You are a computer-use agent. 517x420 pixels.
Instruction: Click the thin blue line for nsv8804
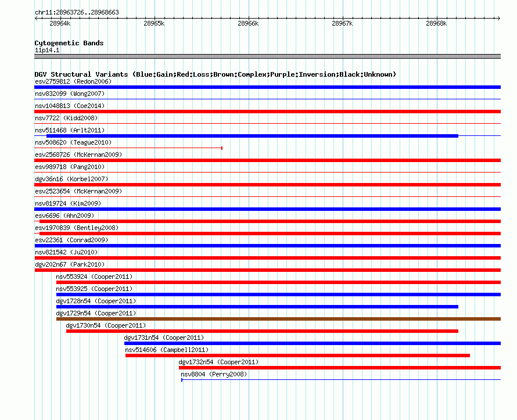tap(341, 380)
